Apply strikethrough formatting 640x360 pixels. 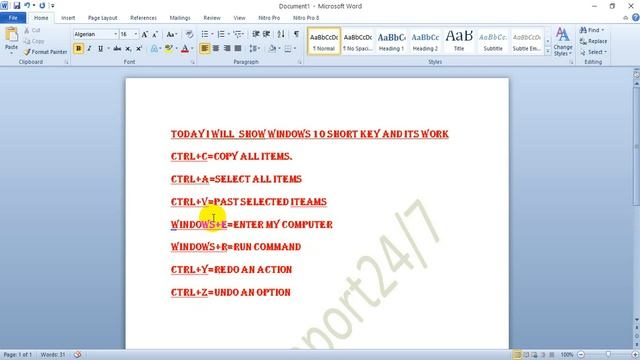117,49
